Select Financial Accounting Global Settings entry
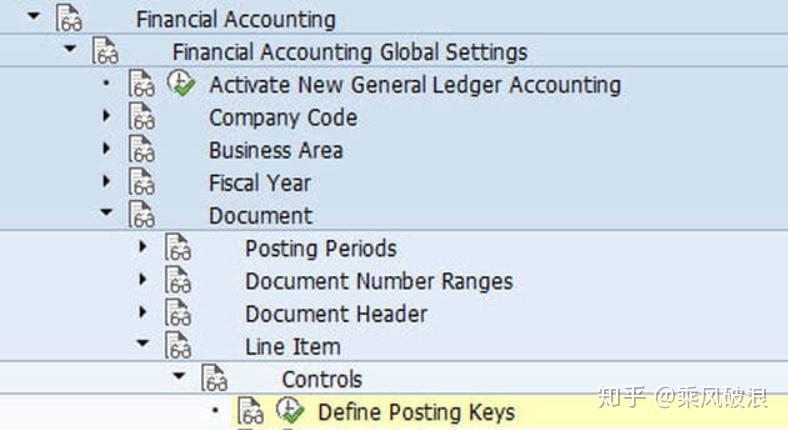Viewport: 788px width, 430px height. pos(349,52)
